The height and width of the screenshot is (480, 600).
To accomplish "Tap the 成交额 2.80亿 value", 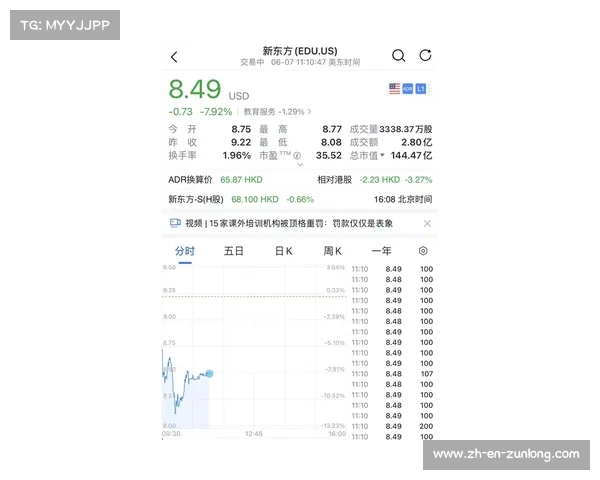I will pos(417,142).
